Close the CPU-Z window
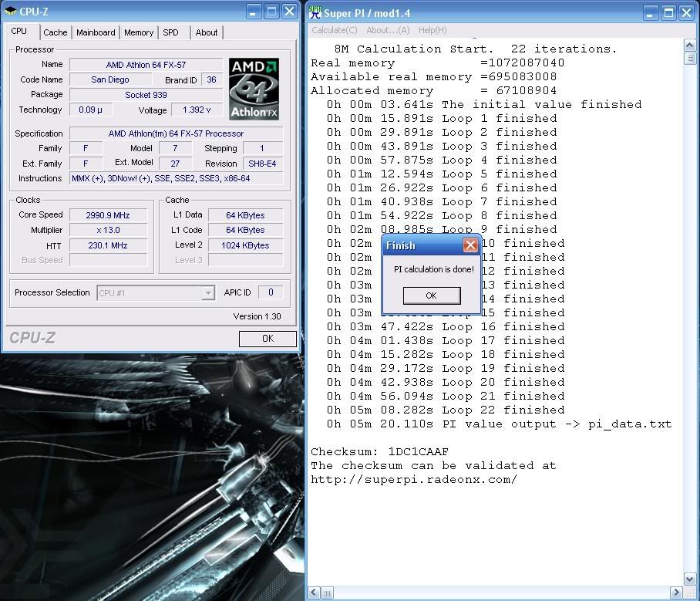 click(x=289, y=12)
